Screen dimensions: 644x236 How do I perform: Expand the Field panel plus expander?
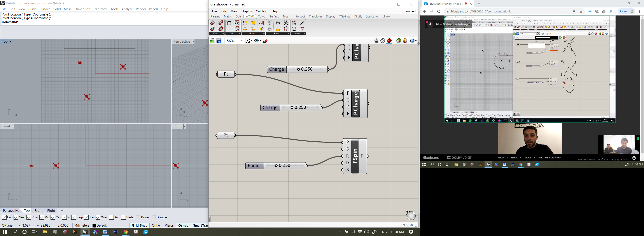coord(223,34)
